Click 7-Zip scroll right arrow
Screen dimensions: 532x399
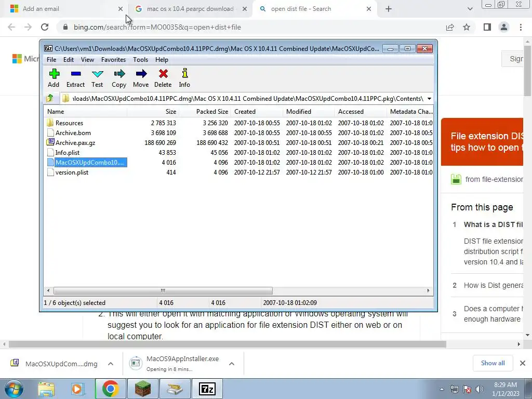428,290
